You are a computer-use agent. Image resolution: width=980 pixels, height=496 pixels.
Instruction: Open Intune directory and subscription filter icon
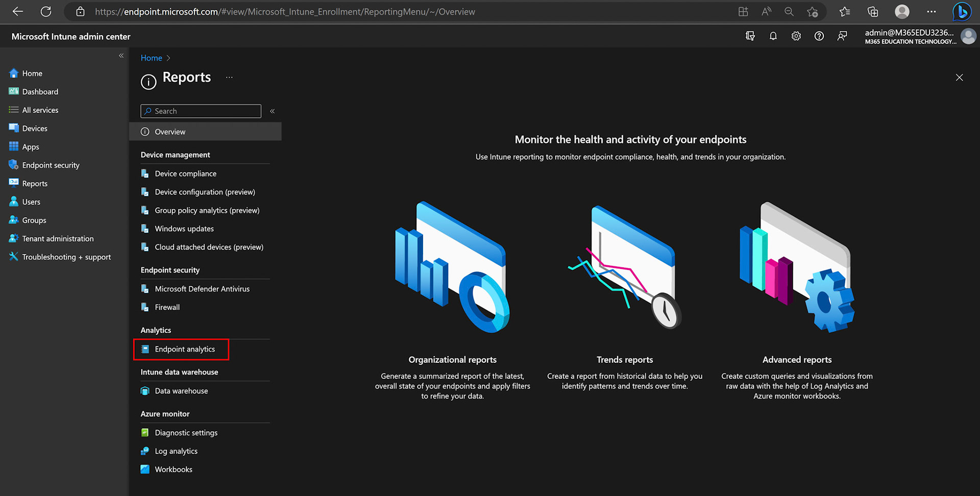pyautogui.click(x=750, y=36)
